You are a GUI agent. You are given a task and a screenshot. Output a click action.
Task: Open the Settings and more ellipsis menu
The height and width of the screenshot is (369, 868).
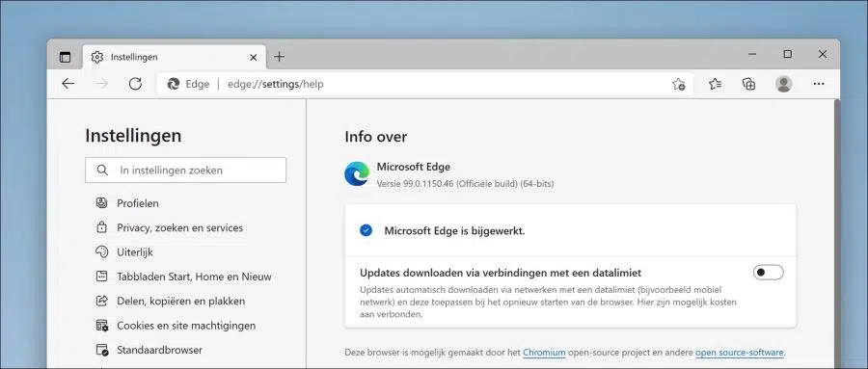(819, 84)
